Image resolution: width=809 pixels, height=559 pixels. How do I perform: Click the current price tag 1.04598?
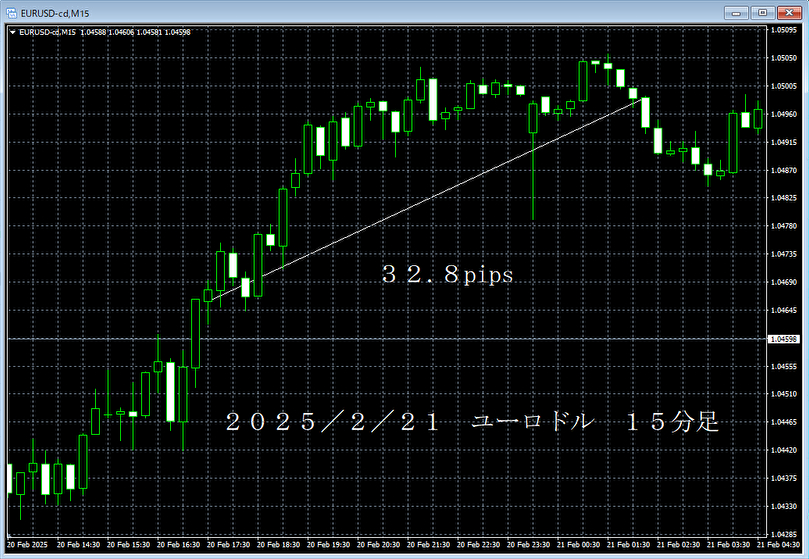click(786, 340)
